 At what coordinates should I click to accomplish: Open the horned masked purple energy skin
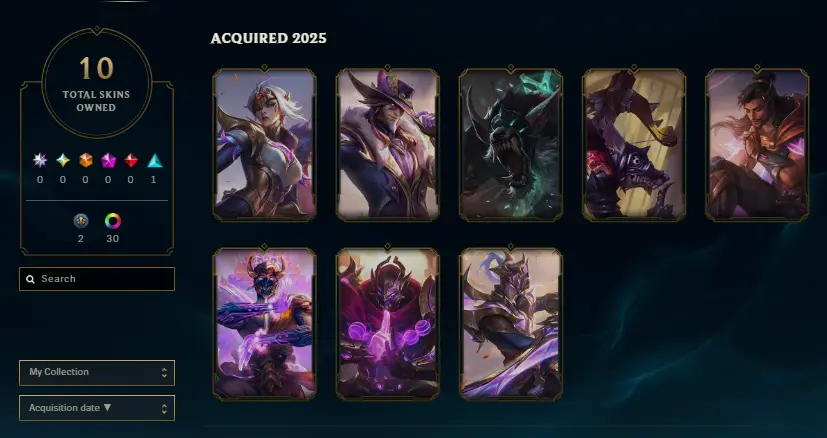coord(264,324)
